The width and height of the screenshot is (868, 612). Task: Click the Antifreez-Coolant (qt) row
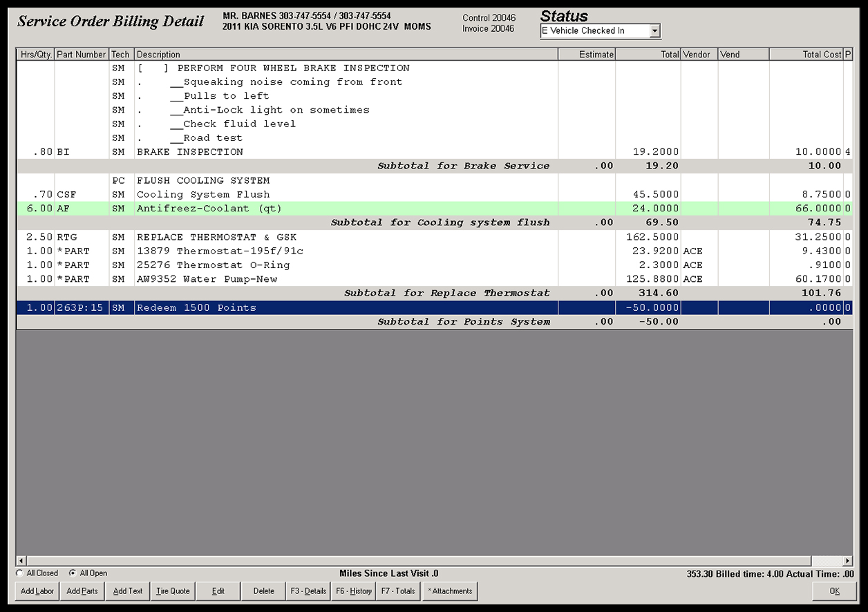click(x=207, y=208)
